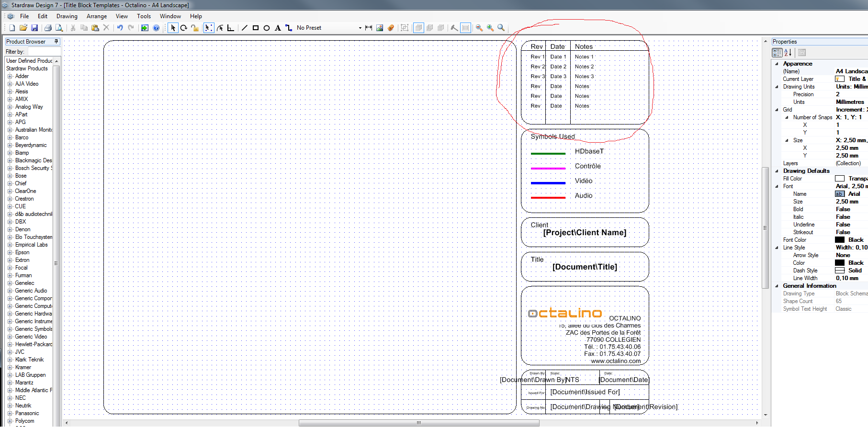The width and height of the screenshot is (868, 429).
Task: Click the Filter by input field
Action: 43,52
